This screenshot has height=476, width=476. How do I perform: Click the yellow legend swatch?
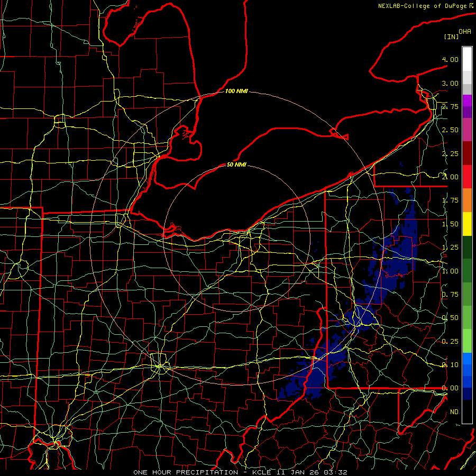tap(467, 224)
